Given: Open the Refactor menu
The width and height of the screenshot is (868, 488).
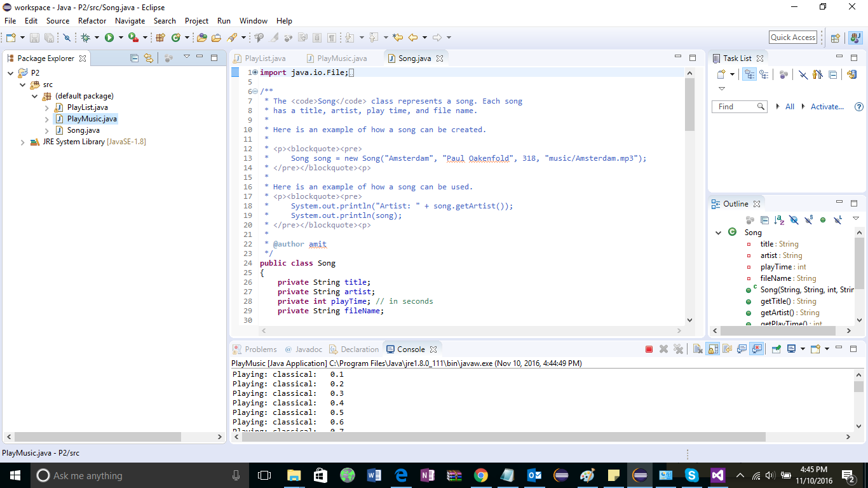Looking at the screenshot, I should point(92,21).
